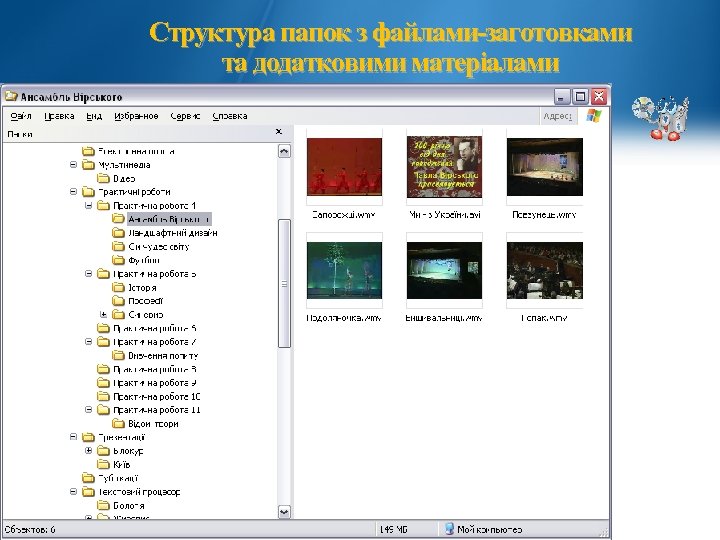Screen dimensions: 720x540
Task: Click the Київ folder icon
Action: coord(103,464)
